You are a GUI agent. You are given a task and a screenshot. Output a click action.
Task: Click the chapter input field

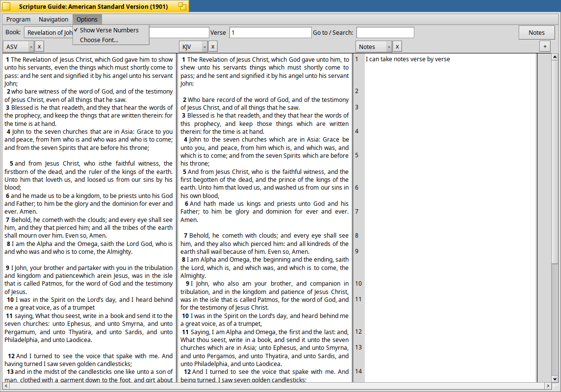click(179, 32)
